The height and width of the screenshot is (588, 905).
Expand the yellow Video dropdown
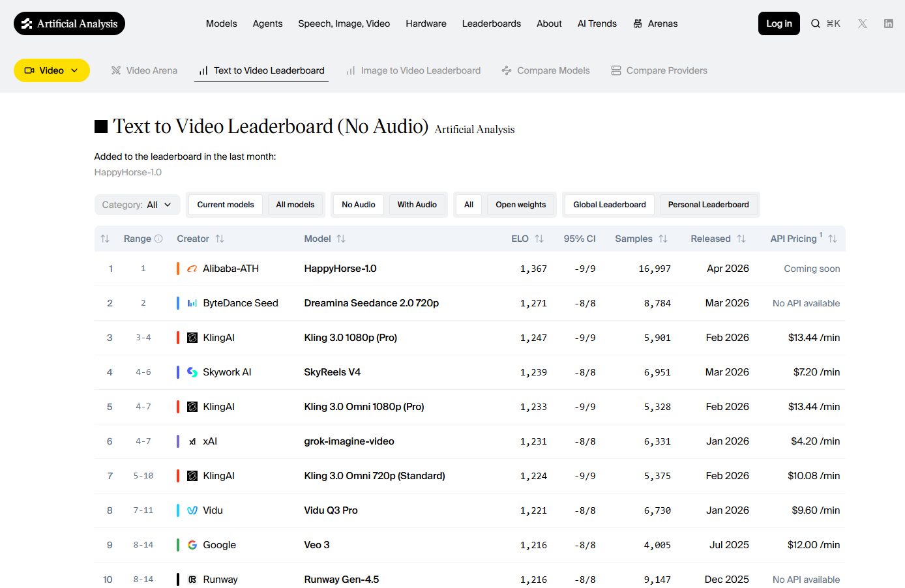pyautogui.click(x=52, y=70)
